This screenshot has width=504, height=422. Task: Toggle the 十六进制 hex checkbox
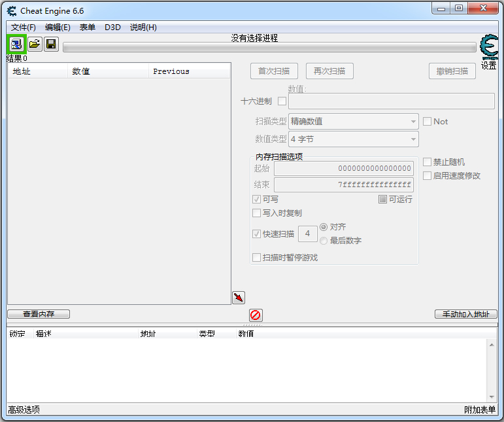(282, 101)
